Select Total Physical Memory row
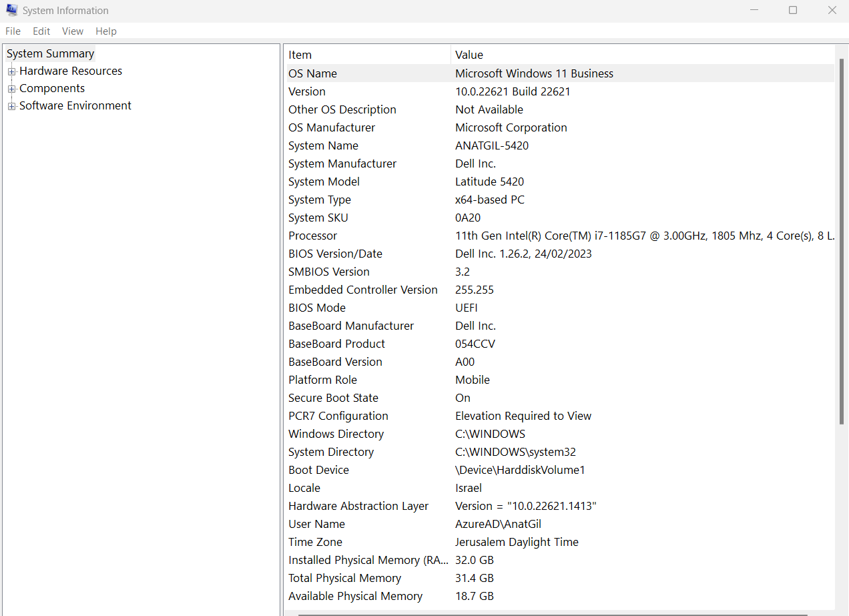This screenshot has height=616, width=849. (561, 578)
